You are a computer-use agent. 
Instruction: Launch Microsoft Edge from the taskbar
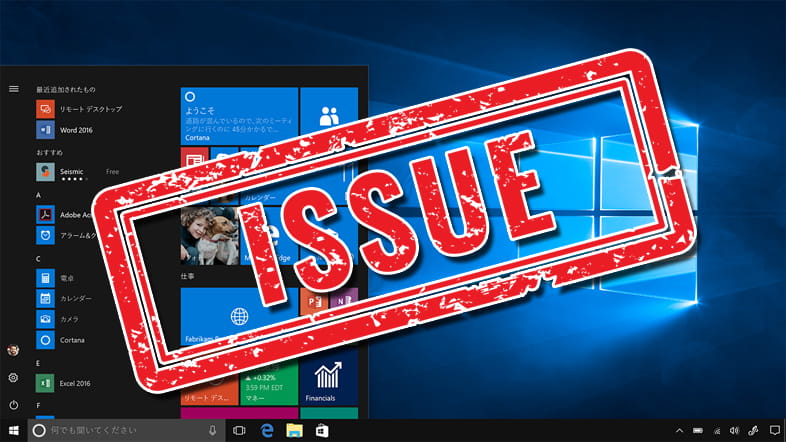[x=267, y=430]
